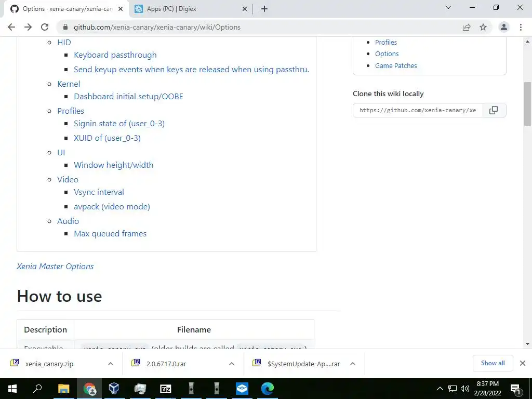
Task: Open File Explorer from taskbar
Action: (63, 389)
